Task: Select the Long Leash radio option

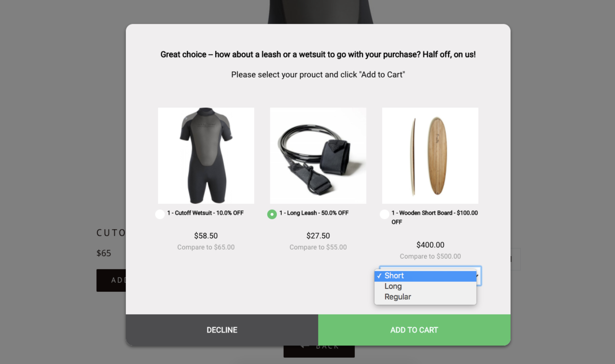Action: click(272, 214)
